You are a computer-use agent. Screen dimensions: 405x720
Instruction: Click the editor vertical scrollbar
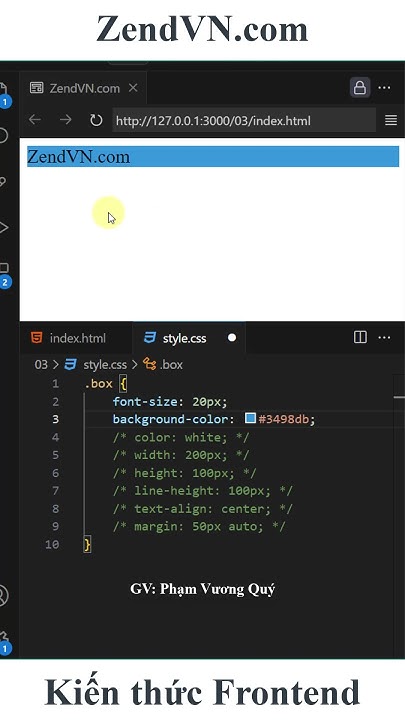[x=399, y=516]
